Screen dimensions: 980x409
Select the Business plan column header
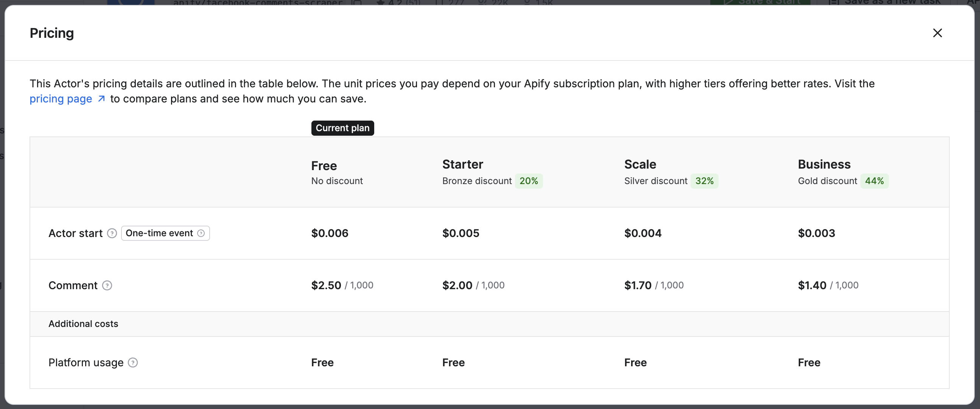824,164
